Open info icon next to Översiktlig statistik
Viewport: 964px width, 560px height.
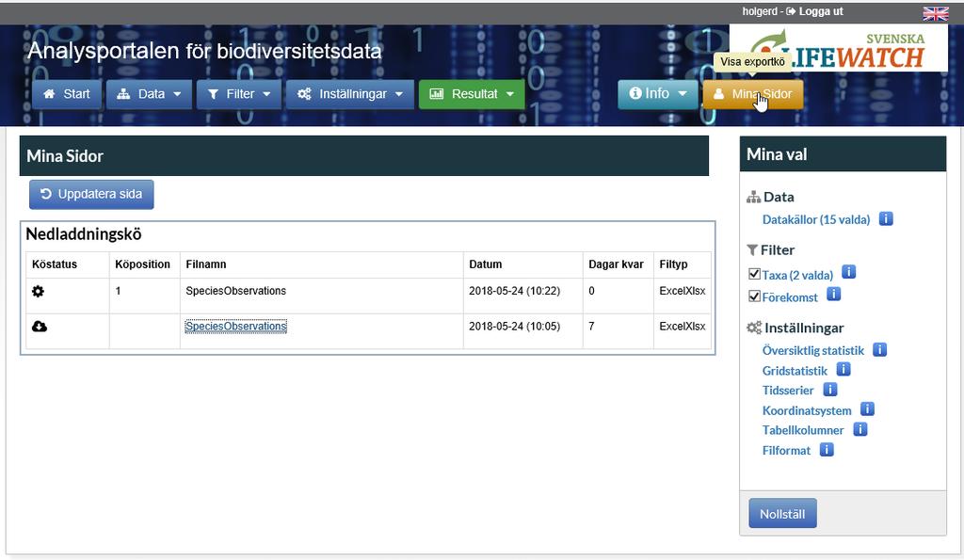(x=880, y=350)
